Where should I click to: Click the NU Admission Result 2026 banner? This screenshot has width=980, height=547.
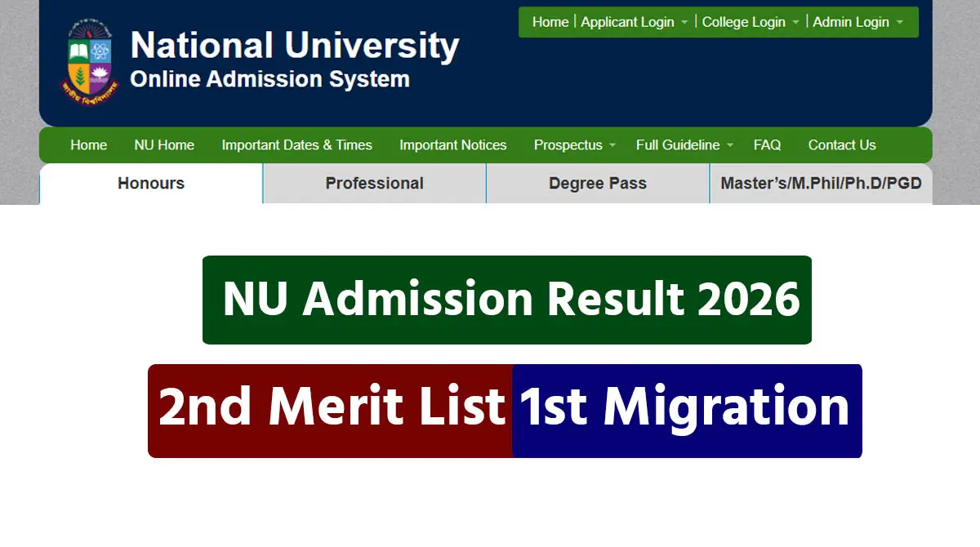click(507, 300)
